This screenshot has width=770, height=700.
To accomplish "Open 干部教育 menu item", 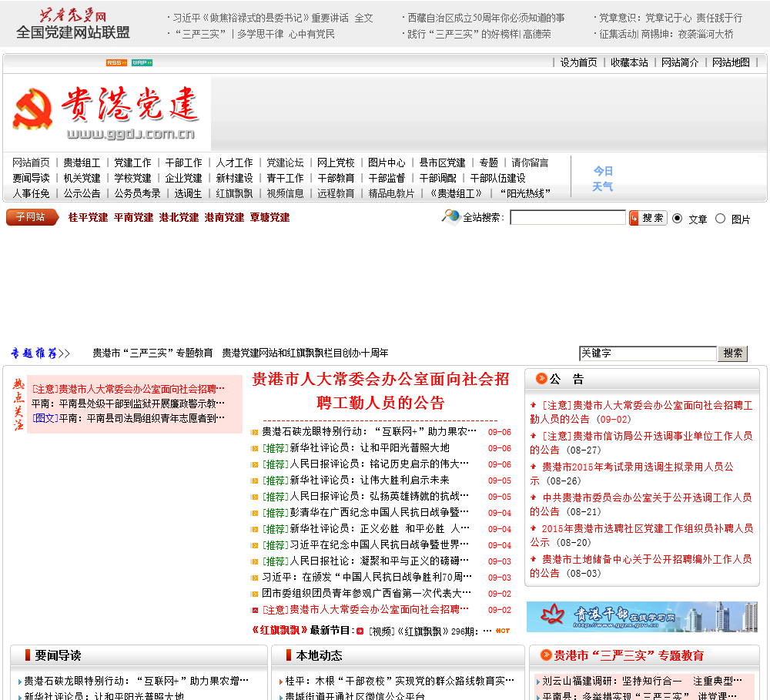I will coord(336,178).
